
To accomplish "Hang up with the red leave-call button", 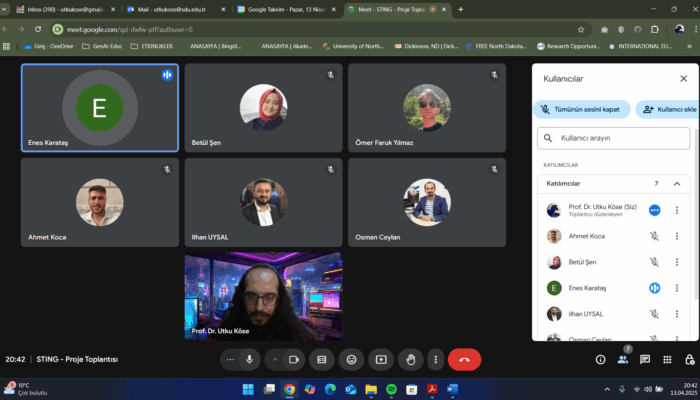I will pyautogui.click(x=463, y=359).
